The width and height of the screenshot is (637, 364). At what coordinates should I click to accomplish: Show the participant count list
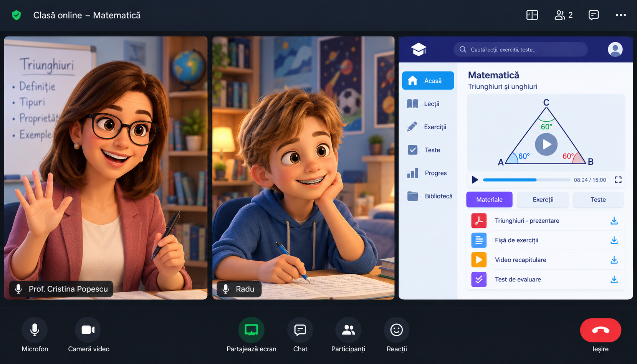[563, 15]
